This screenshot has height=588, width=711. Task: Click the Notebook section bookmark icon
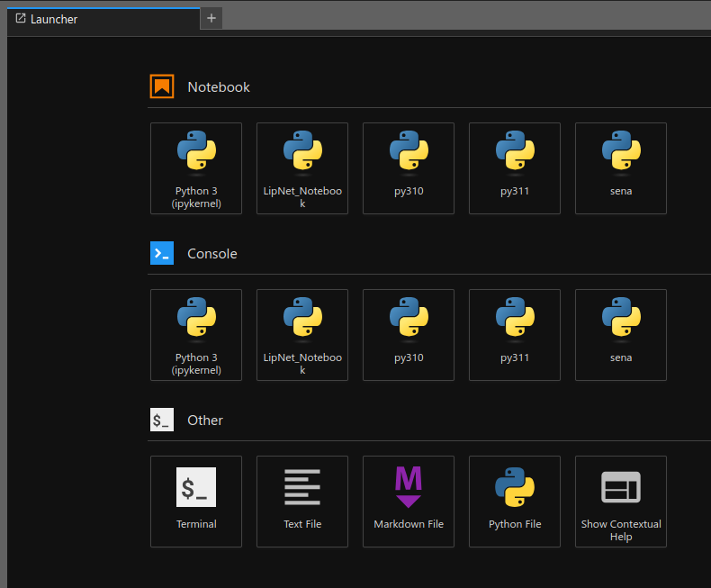coord(162,86)
